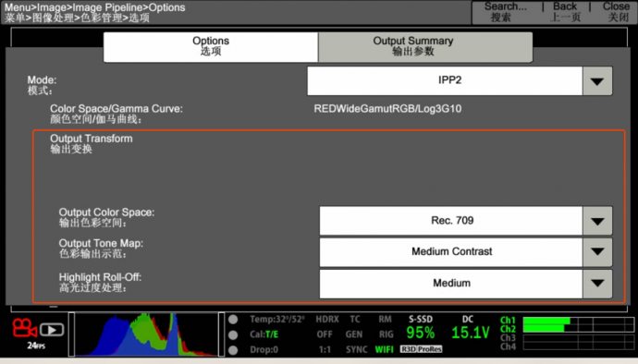Open the Highlight Roll-Off Medium dropdown
Image resolution: width=638 pixels, height=364 pixels.
465,284
